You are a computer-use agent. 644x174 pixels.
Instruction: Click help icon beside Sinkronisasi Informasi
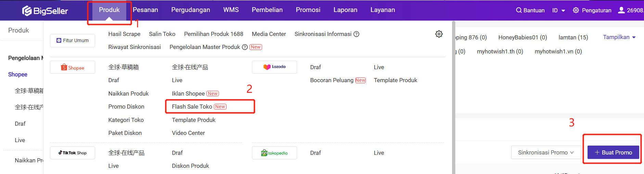tap(356, 34)
